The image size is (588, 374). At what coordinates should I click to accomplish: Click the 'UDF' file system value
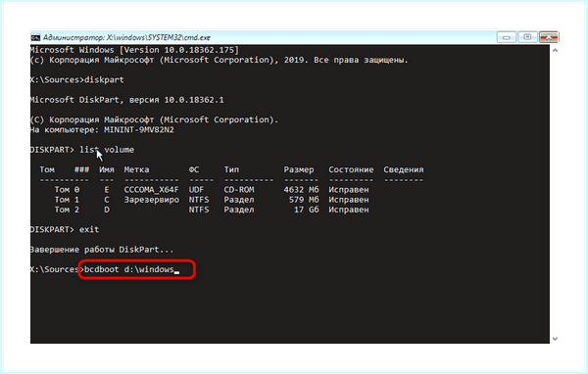pos(196,190)
